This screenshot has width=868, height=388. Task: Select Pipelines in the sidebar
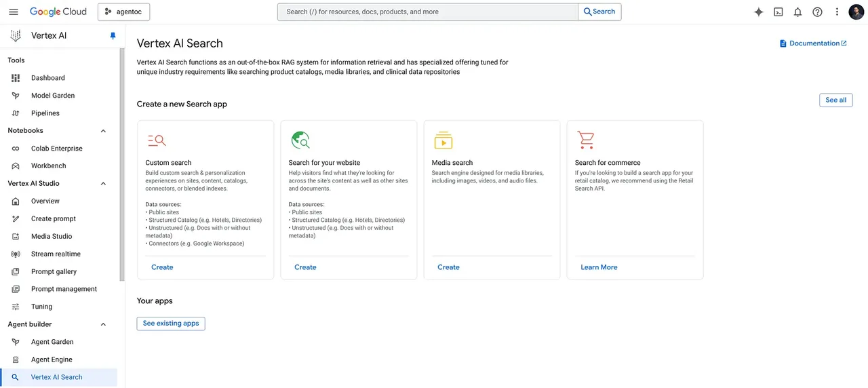45,113
